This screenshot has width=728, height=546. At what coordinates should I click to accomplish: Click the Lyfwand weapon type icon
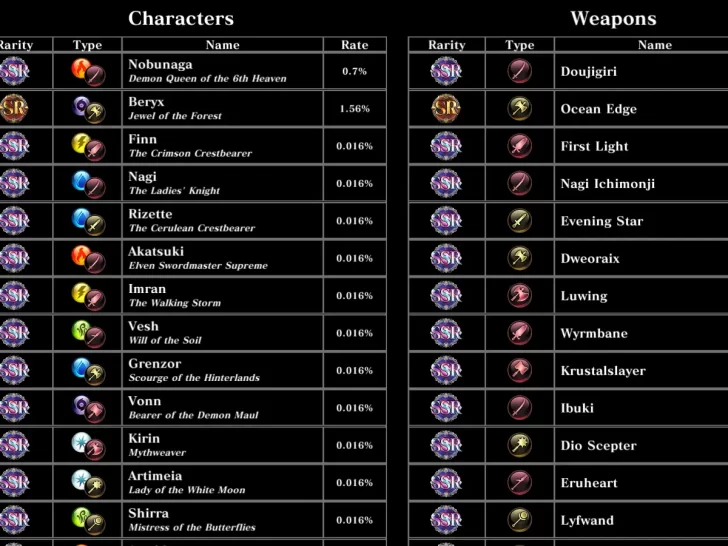click(x=520, y=520)
